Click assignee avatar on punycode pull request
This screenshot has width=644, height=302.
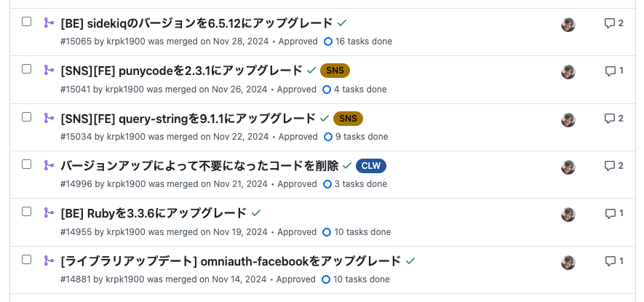(568, 71)
